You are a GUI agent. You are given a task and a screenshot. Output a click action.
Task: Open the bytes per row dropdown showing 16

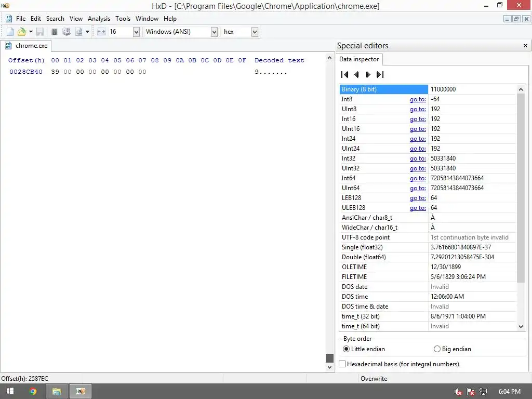click(136, 32)
